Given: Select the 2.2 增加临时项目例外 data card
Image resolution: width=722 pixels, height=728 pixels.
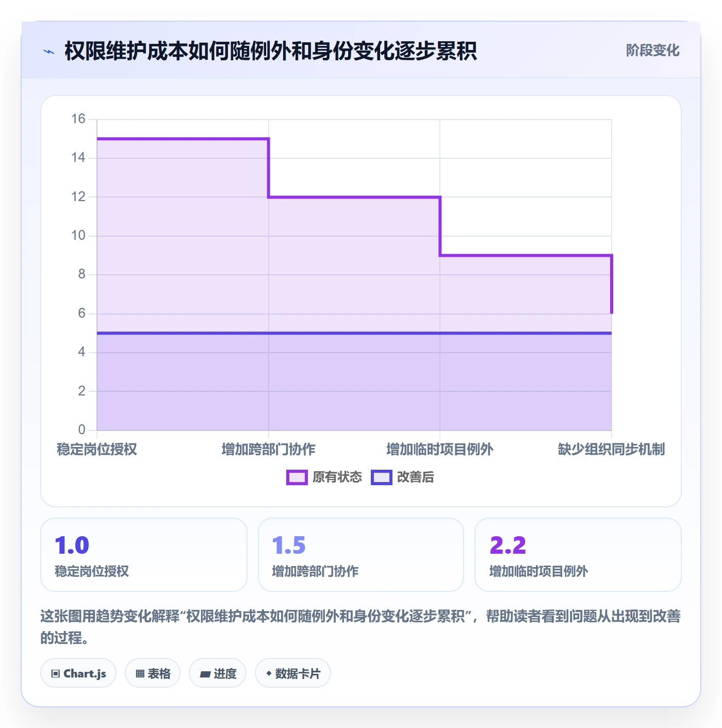Looking at the screenshot, I should [x=578, y=555].
